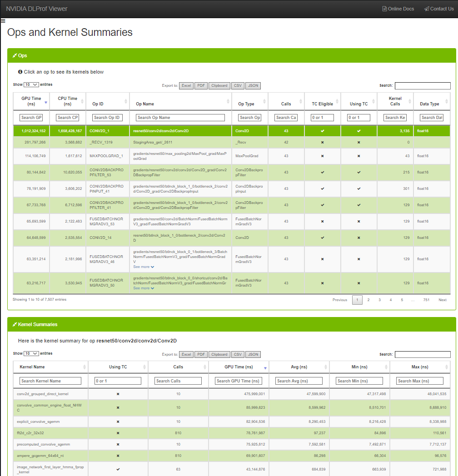
Task: Expand See more for FUSEDBATCHNORMGRADV3_50 op name
Action: coord(144,288)
